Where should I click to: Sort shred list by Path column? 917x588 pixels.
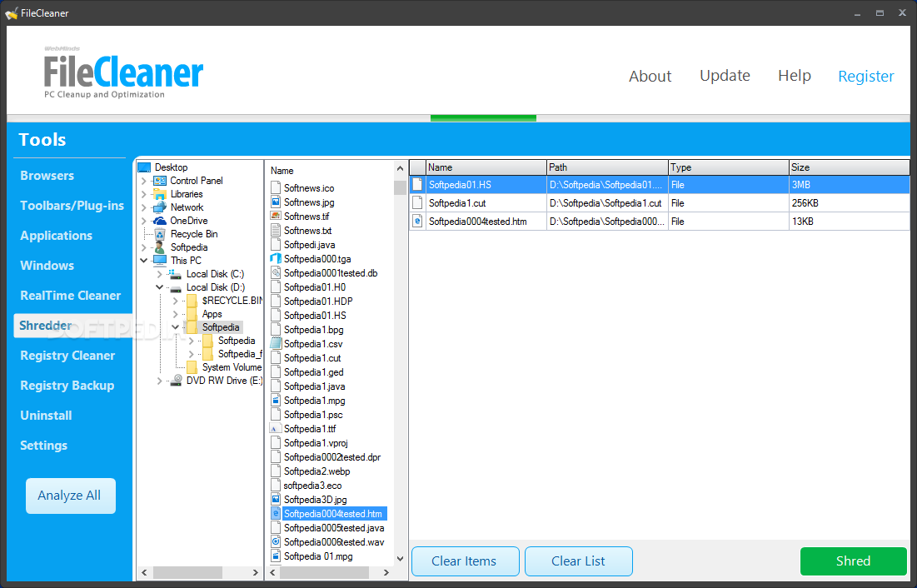coord(607,167)
